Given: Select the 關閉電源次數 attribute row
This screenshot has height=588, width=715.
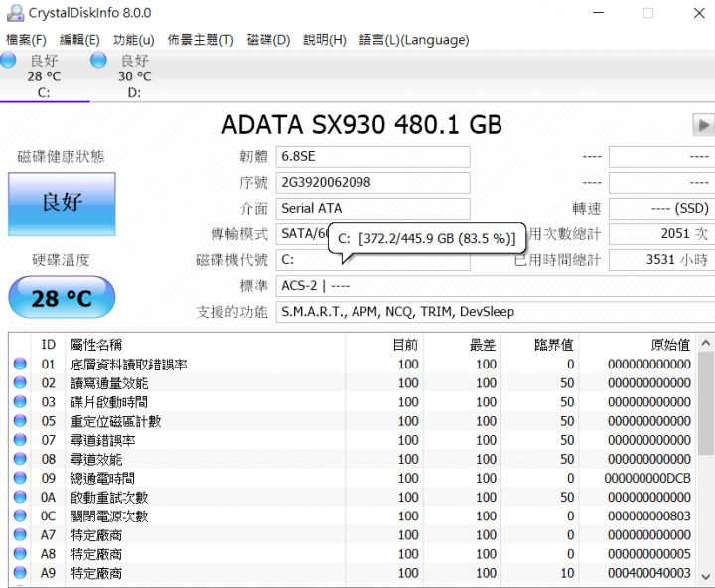Looking at the screenshot, I should click(352, 515).
